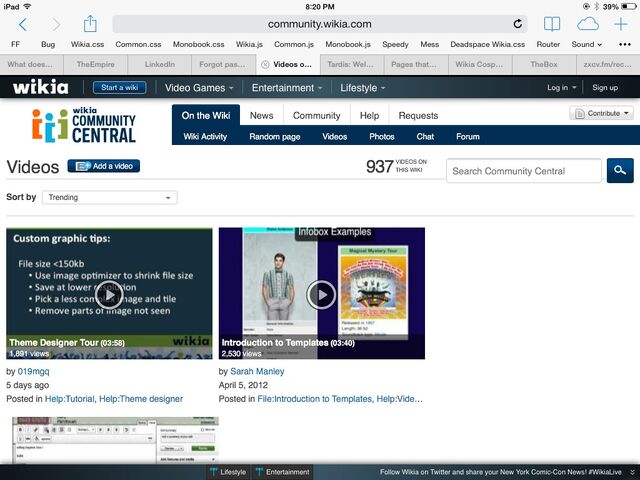Click the magnifier search button
640x480 pixels.
[620, 170]
